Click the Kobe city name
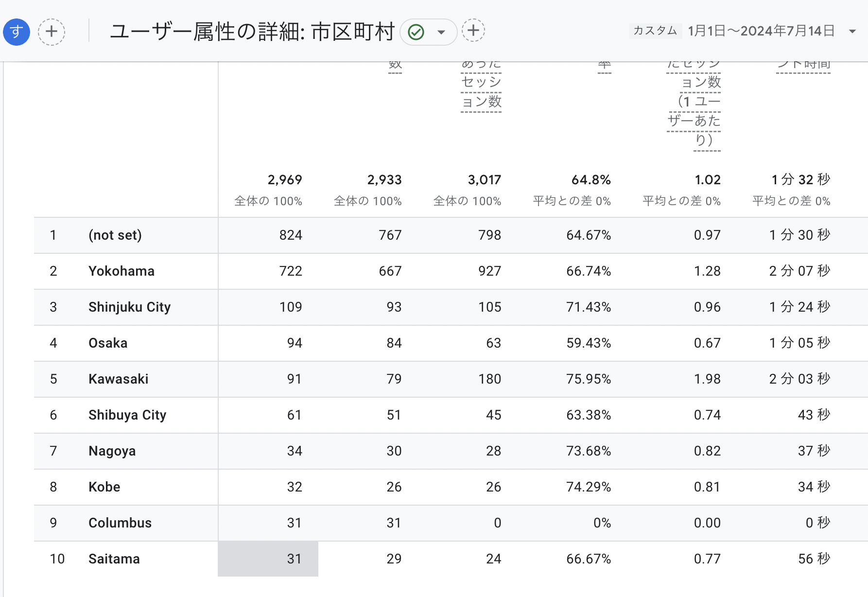Image resolution: width=868 pixels, height=597 pixels. [x=104, y=487]
